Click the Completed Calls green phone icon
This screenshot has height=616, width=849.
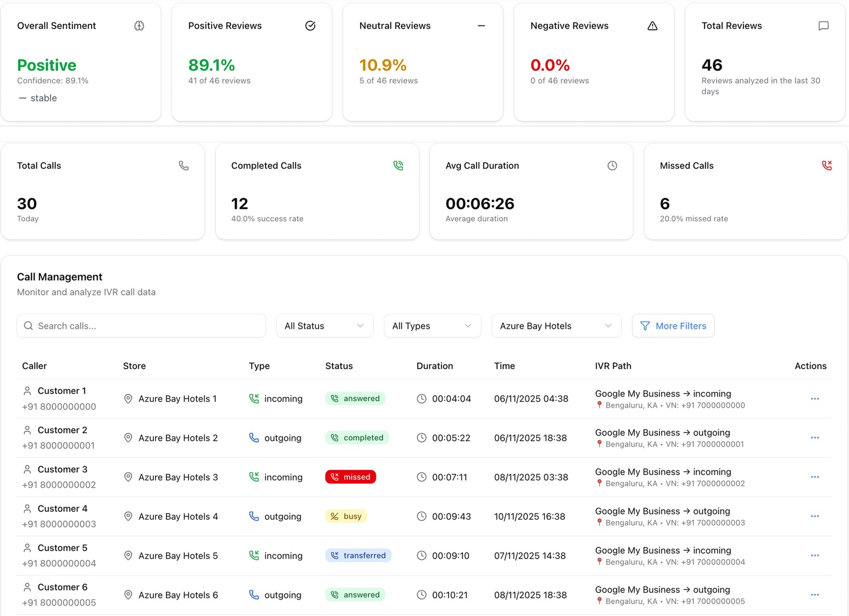pos(398,165)
